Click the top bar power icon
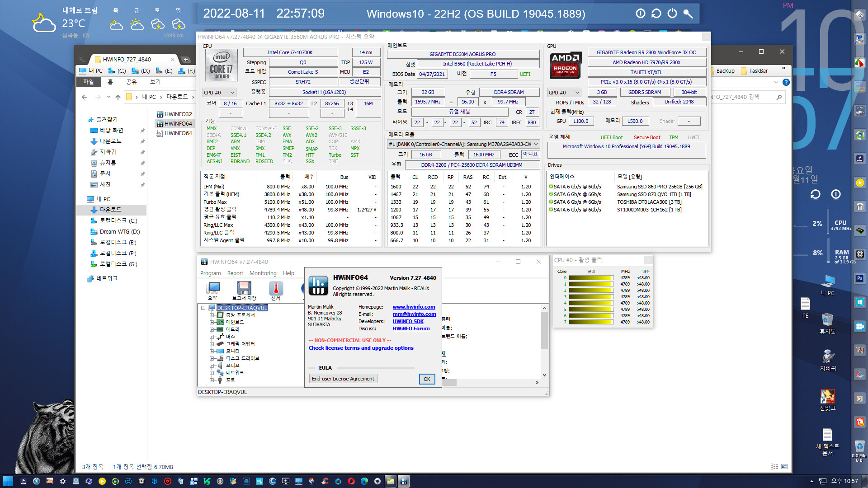Viewport: 868px width, 488px height. [x=672, y=14]
